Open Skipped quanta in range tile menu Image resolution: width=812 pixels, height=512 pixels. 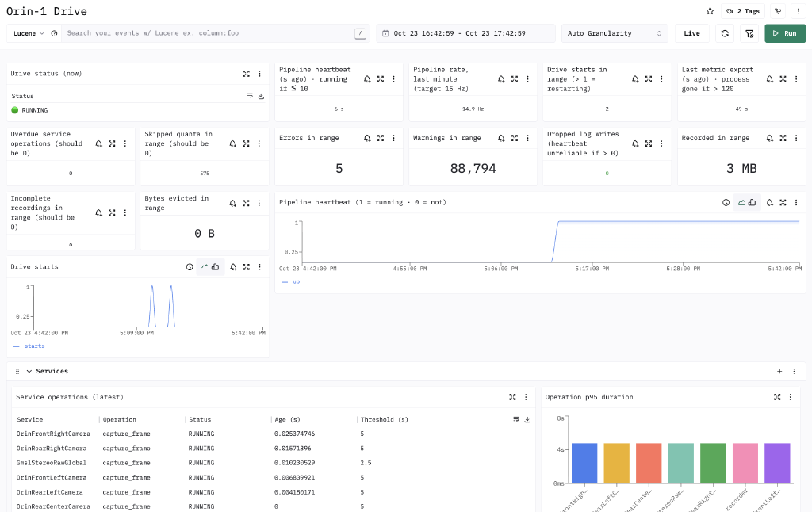[259, 143]
